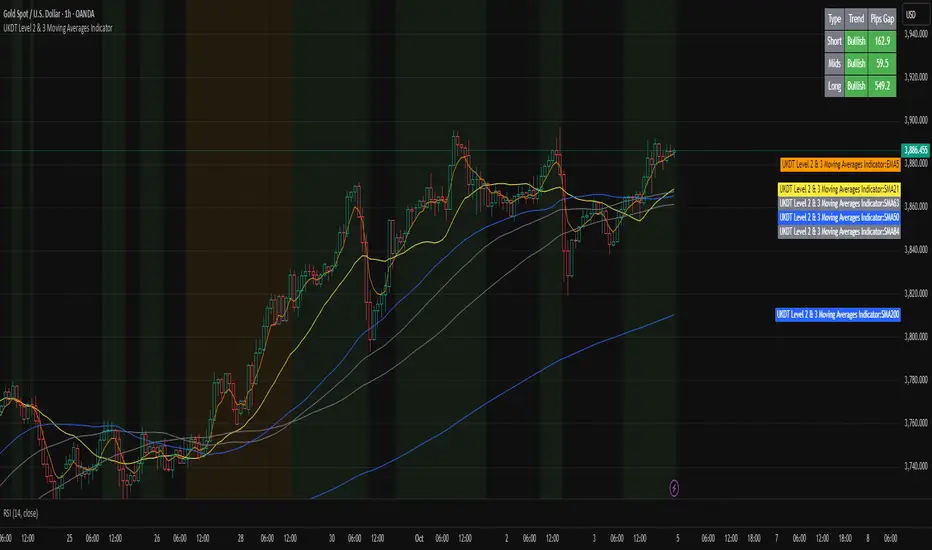Click the blue SMA200 indicator label

click(x=837, y=315)
